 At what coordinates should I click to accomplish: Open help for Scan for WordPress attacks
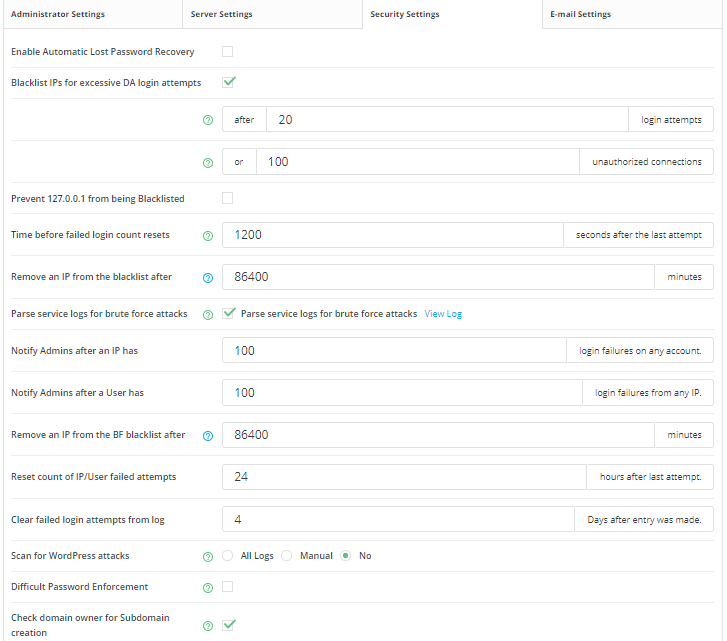[x=208, y=557]
